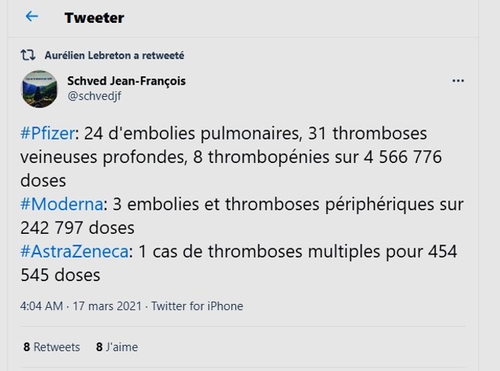Click the 17 mars 2021 date
This screenshot has width=500, height=371.
(x=107, y=306)
